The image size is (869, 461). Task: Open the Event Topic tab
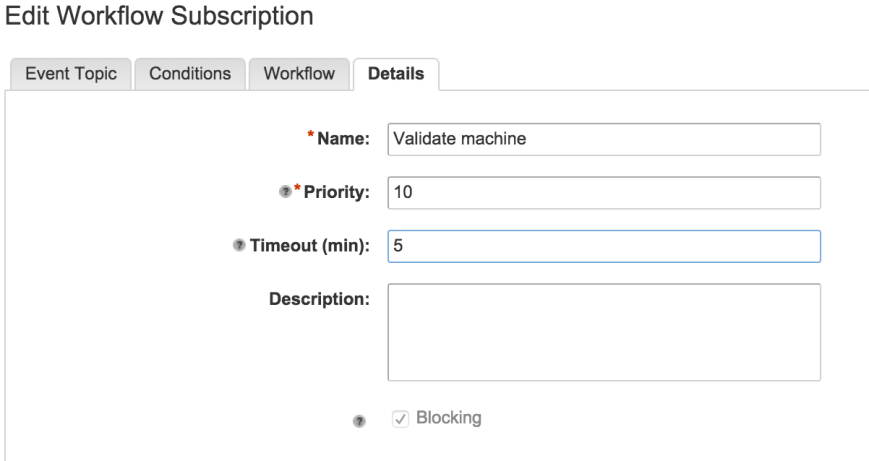click(70, 74)
